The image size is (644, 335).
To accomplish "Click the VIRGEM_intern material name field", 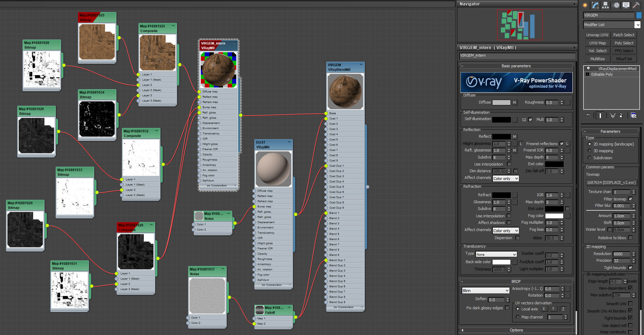I will pos(517,56).
